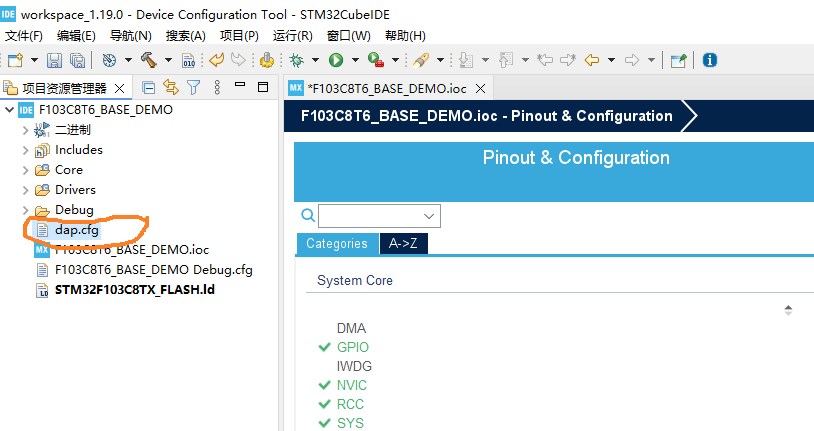Image resolution: width=814 pixels, height=431 pixels.
Task: Open the Run dropdown arrow
Action: coord(355,60)
